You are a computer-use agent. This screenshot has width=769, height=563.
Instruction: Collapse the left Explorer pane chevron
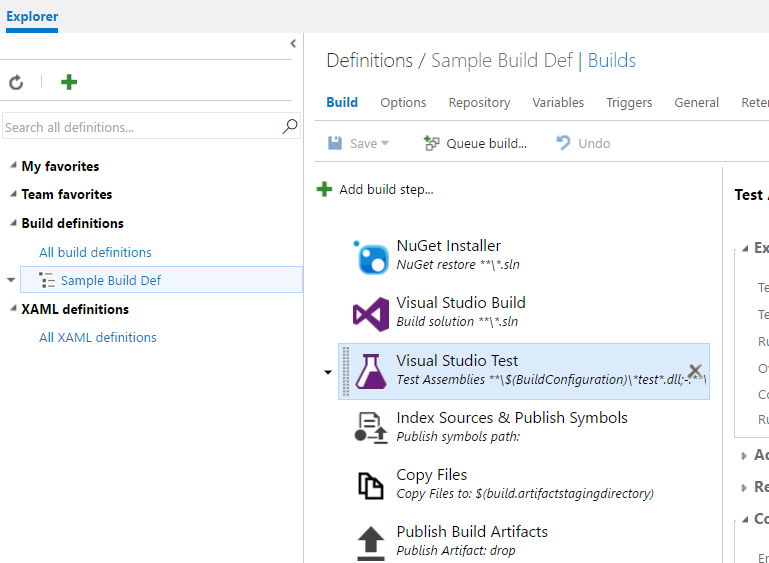point(293,44)
